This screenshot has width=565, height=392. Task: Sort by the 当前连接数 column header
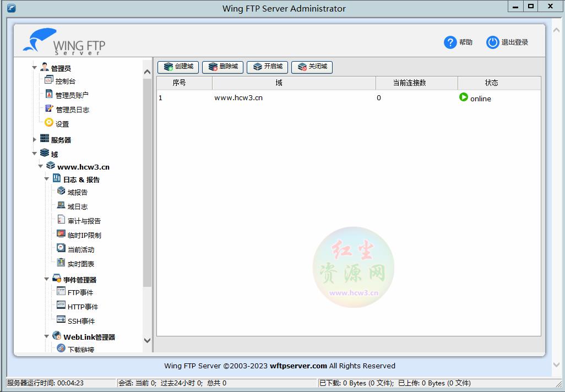[416, 83]
